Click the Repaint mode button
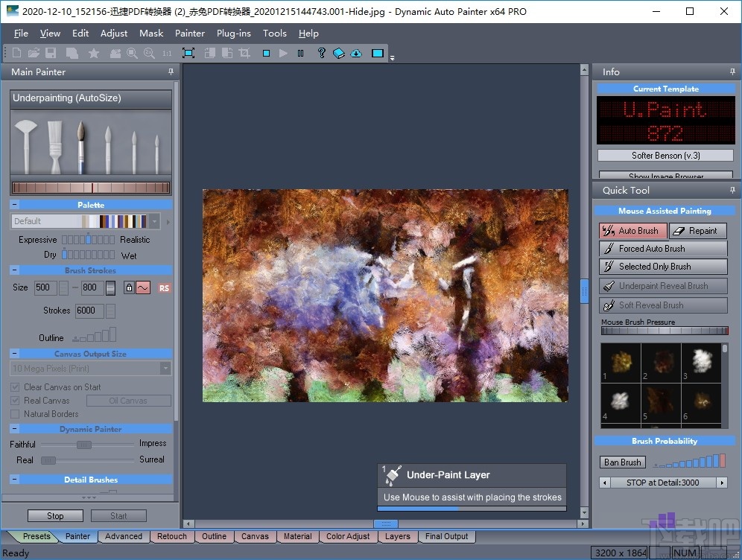Image resolution: width=742 pixels, height=560 pixels. [x=698, y=231]
